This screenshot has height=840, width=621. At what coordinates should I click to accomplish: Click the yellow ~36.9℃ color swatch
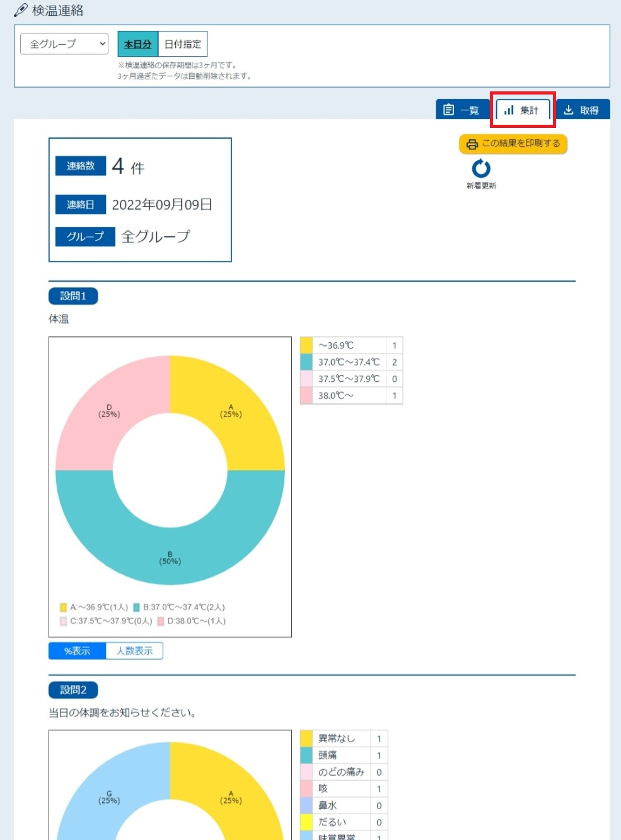306,345
